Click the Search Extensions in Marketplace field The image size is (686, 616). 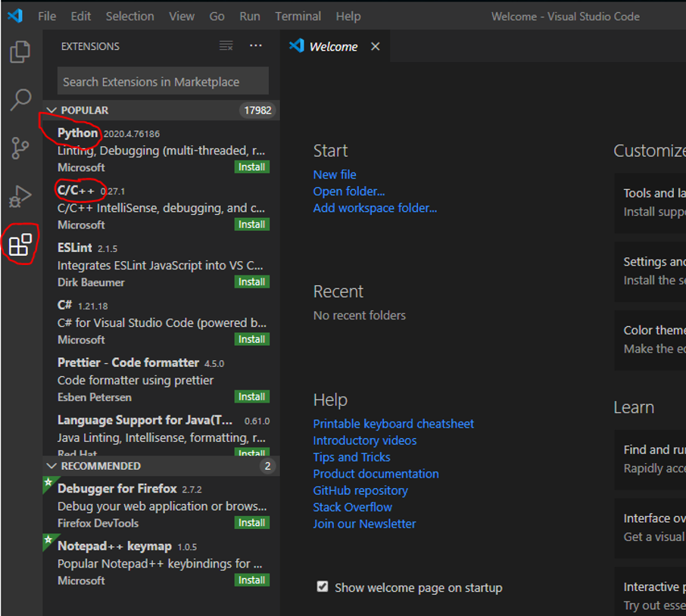click(x=163, y=82)
